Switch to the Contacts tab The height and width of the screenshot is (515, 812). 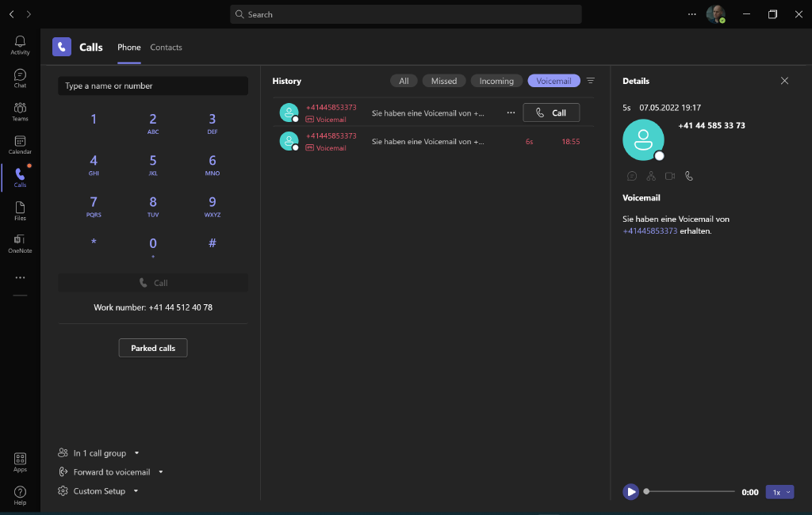pyautogui.click(x=166, y=47)
